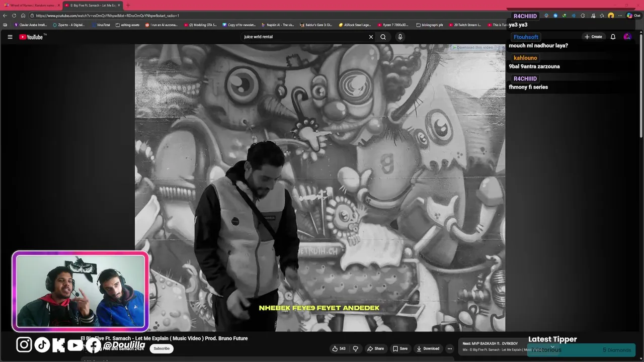Open browser settings and more ellipsis
644x362 pixels.
[x=620, y=16]
